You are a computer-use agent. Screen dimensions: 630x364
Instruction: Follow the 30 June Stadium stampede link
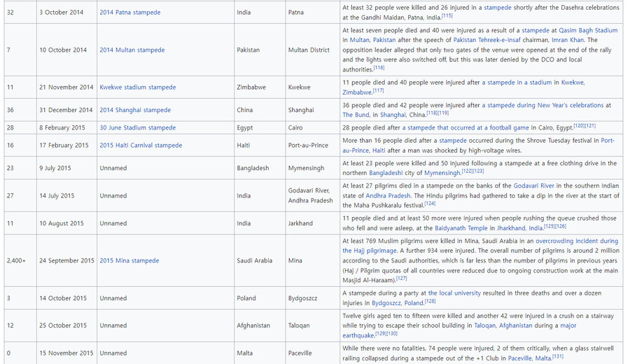click(137, 128)
